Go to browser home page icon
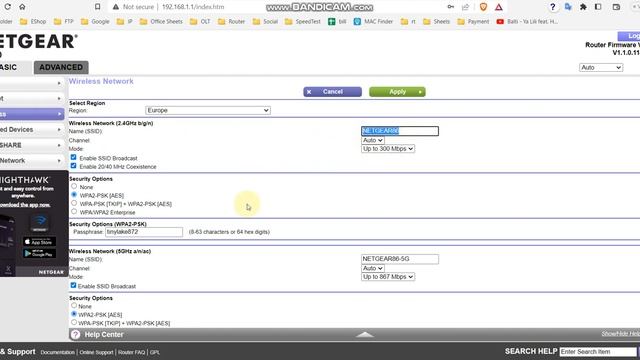 coord(22,7)
